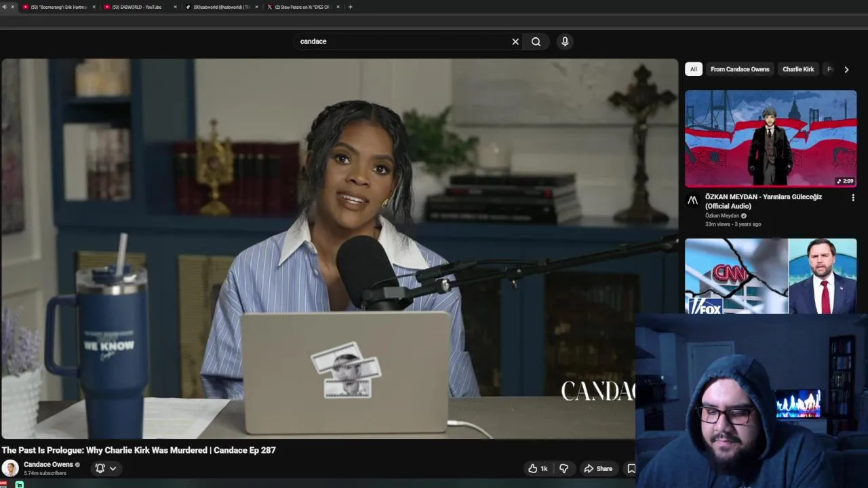
Task: Close the 'Boomerang' Erik Hartman tab
Action: pyautogui.click(x=94, y=7)
